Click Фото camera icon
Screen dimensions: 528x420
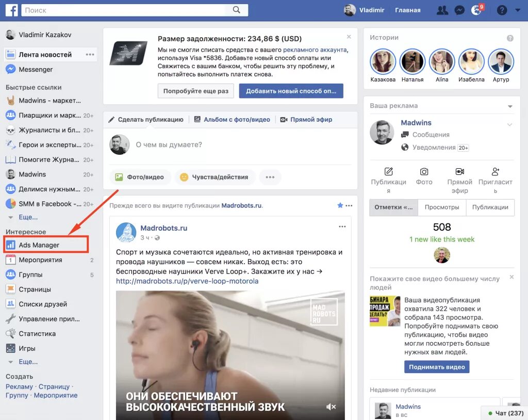tap(424, 172)
